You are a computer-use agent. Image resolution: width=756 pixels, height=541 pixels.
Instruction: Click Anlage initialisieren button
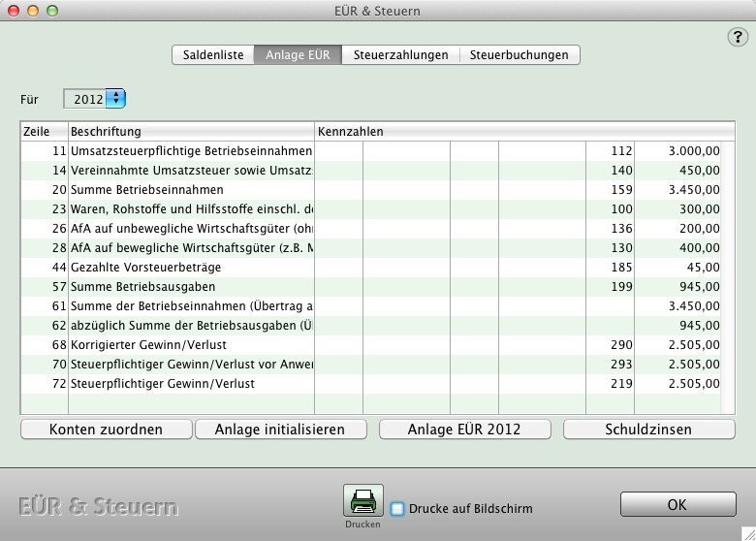pyautogui.click(x=282, y=429)
